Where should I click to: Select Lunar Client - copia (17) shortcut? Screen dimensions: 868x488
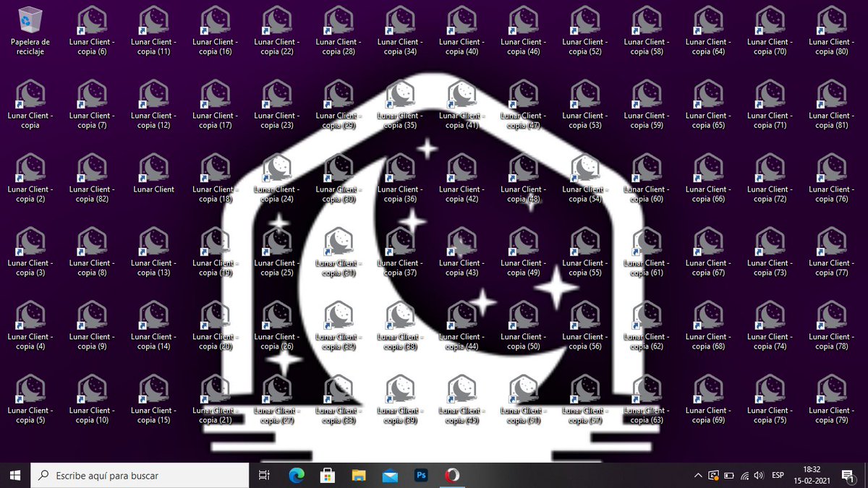(x=216, y=106)
